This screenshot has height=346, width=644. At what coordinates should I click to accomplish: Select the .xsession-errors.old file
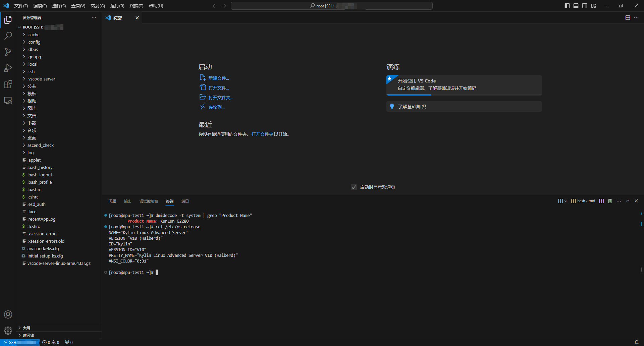[59, 241]
